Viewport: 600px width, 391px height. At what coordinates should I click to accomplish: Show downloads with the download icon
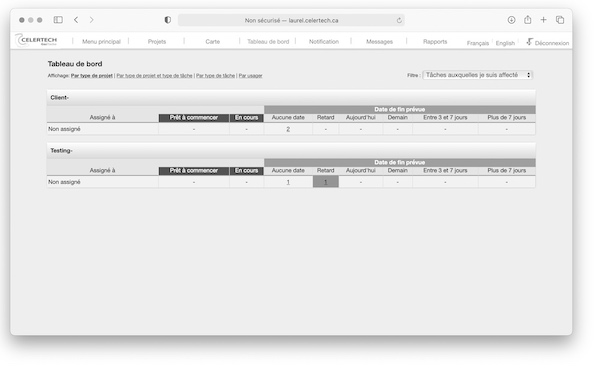point(511,20)
